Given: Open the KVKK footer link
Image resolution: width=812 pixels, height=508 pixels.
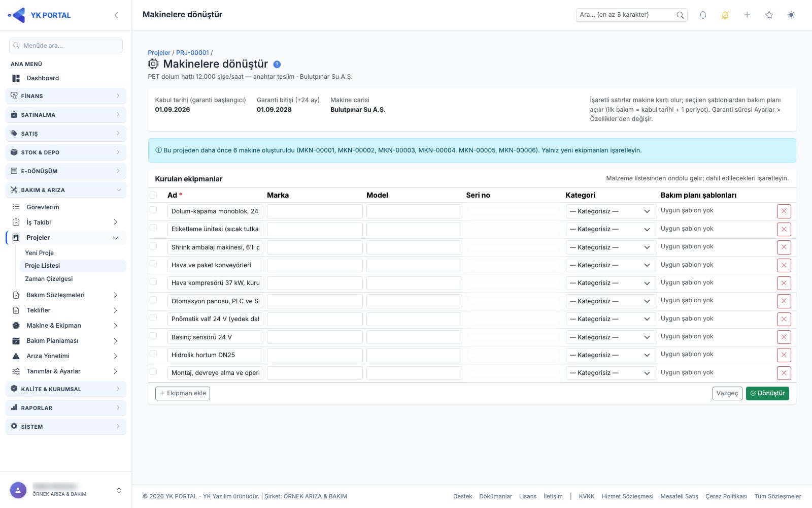Looking at the screenshot, I should tap(587, 496).
